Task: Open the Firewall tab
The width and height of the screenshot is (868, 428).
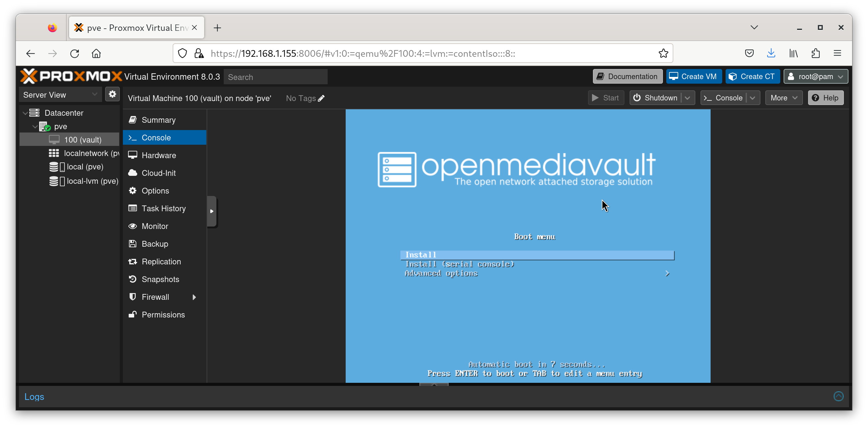Action: pyautogui.click(x=165, y=297)
